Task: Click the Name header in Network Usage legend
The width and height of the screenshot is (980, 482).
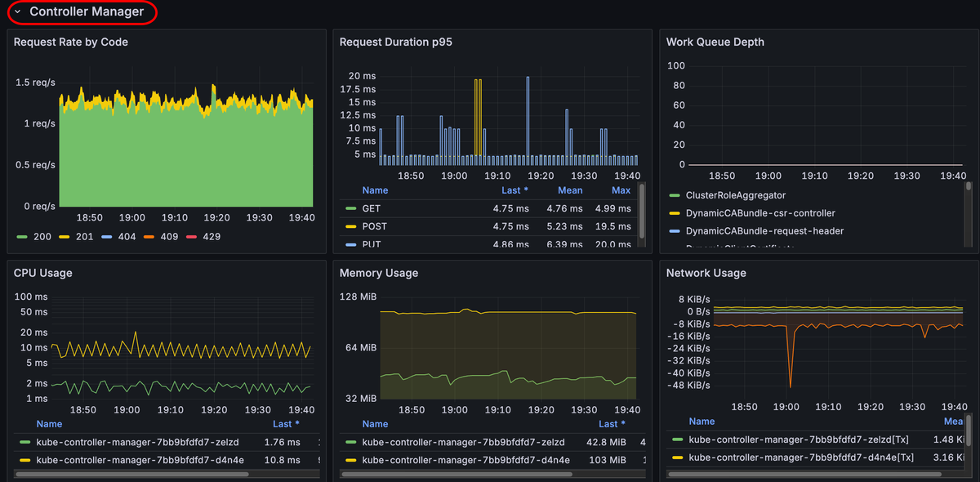Action: coord(702,422)
